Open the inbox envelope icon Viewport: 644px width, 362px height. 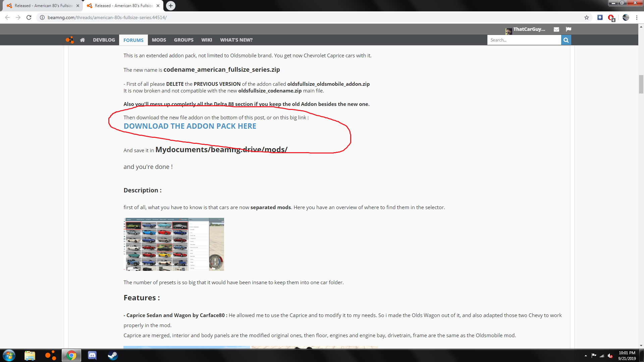(556, 29)
